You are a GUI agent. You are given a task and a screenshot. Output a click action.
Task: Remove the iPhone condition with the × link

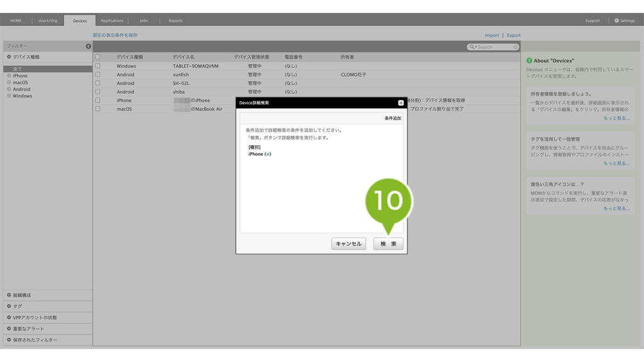coord(268,154)
